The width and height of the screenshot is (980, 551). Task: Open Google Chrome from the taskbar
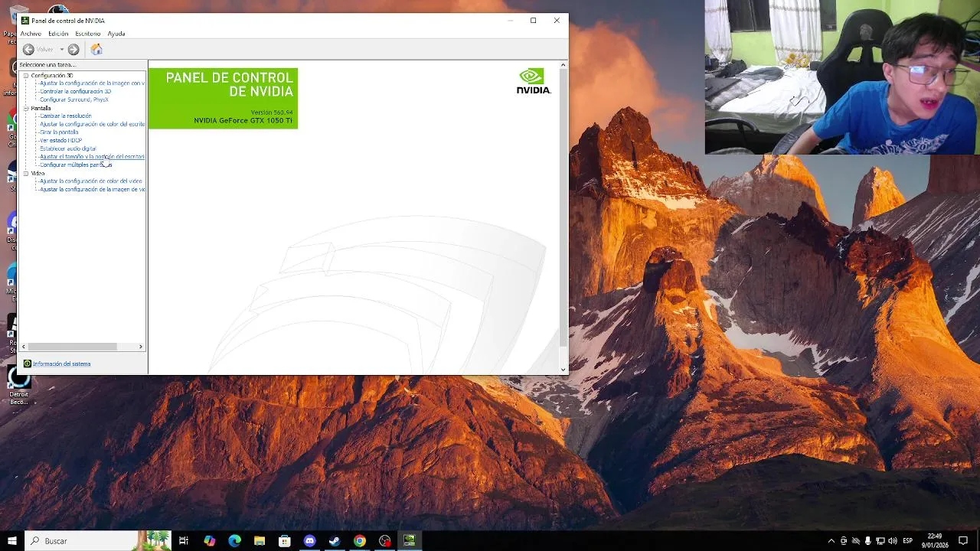360,540
